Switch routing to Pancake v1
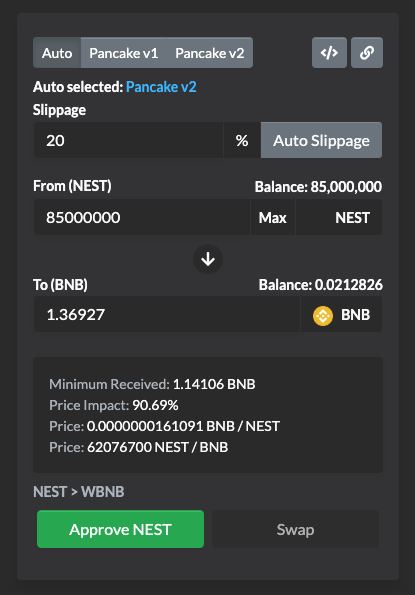The height and width of the screenshot is (595, 415). pyautogui.click(x=124, y=53)
